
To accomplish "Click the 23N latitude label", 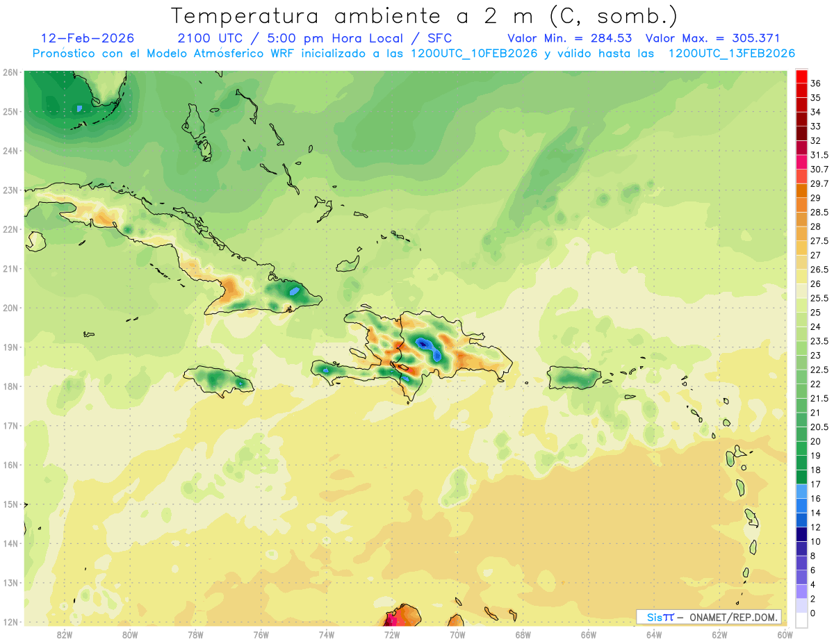I will point(10,190).
